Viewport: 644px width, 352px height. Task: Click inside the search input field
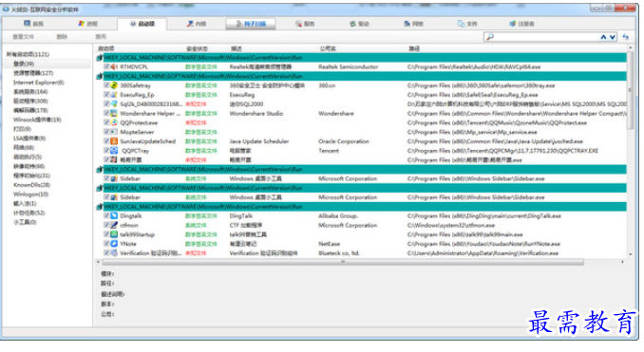click(x=546, y=37)
